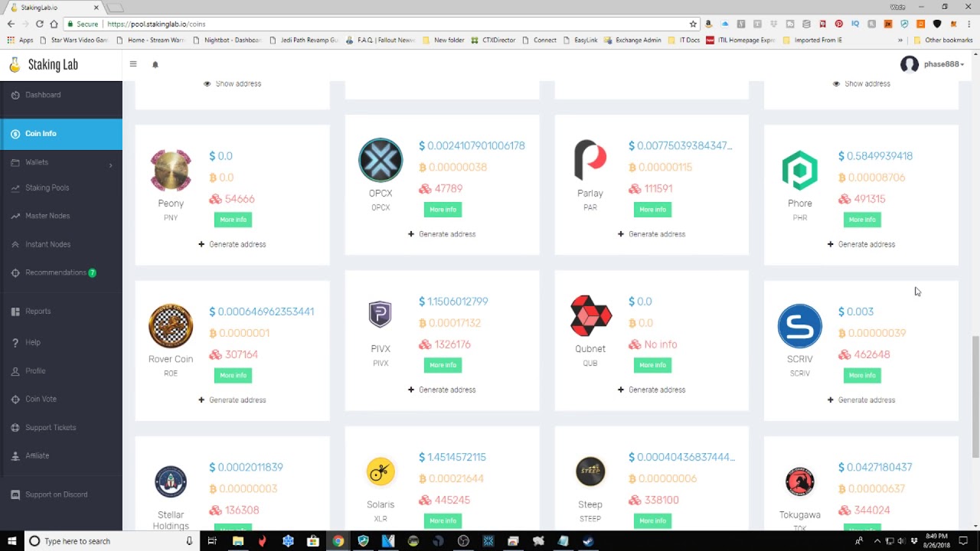Open Windows Start menu
This screenshot has width=980, height=551.
11,541
